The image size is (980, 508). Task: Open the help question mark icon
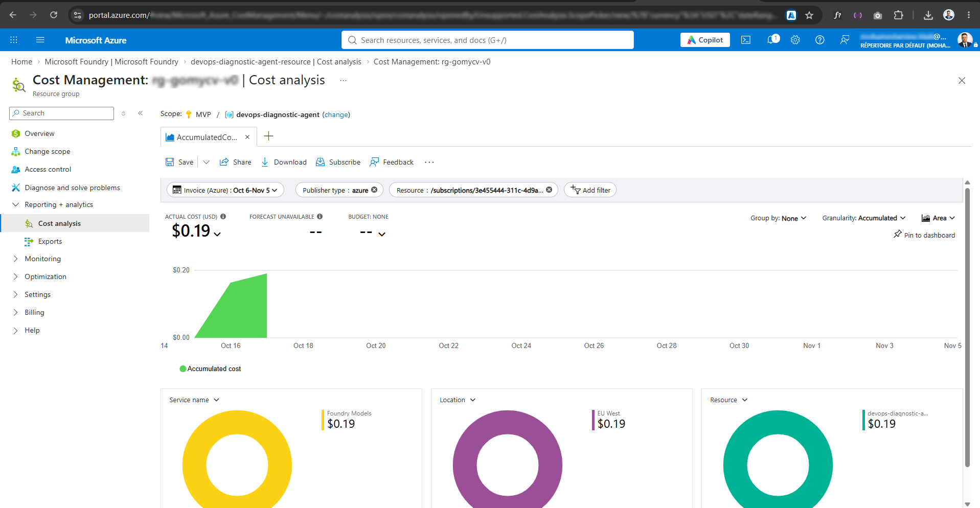[x=820, y=40]
